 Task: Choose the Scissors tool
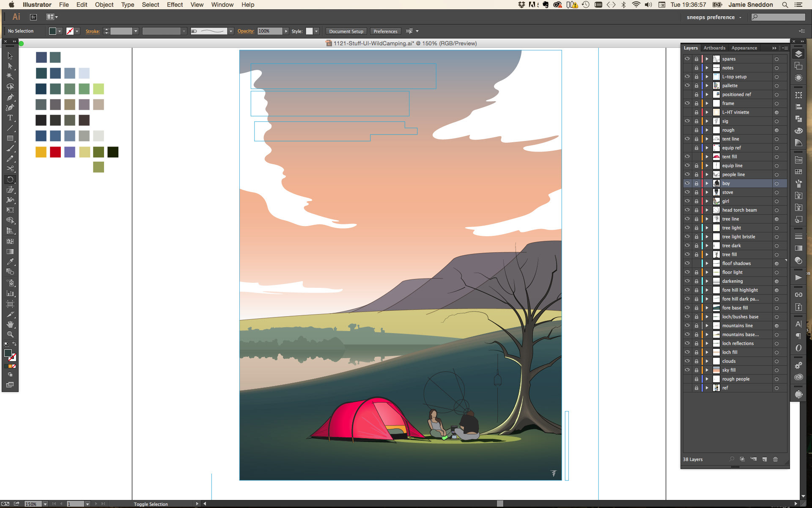(10, 168)
